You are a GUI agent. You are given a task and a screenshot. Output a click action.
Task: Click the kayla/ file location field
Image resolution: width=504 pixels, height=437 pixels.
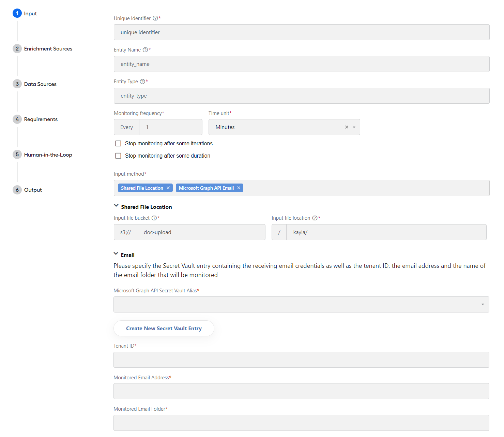click(x=386, y=232)
